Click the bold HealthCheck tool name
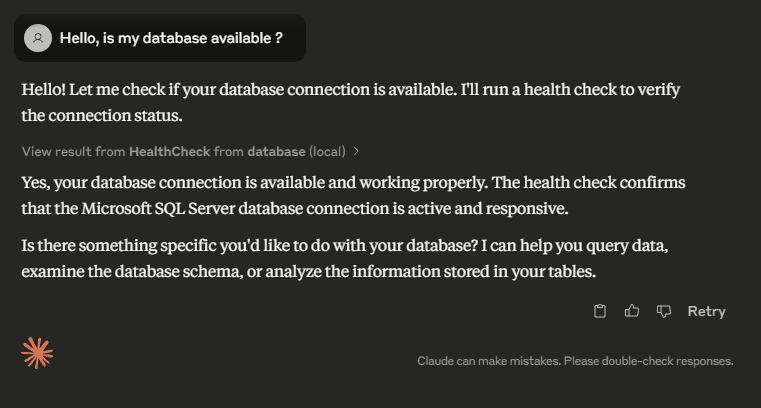The width and height of the screenshot is (761, 408). click(x=169, y=151)
